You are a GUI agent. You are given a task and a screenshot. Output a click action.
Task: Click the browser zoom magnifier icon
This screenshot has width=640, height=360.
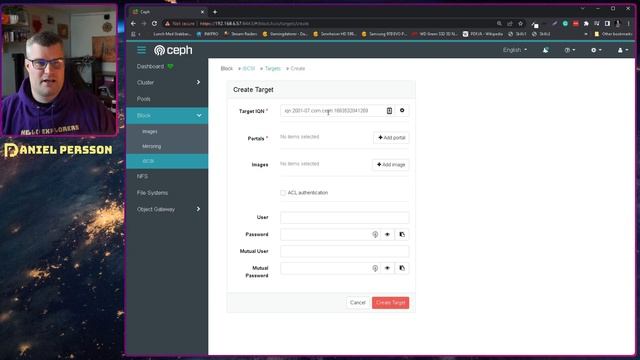pyautogui.click(x=499, y=24)
